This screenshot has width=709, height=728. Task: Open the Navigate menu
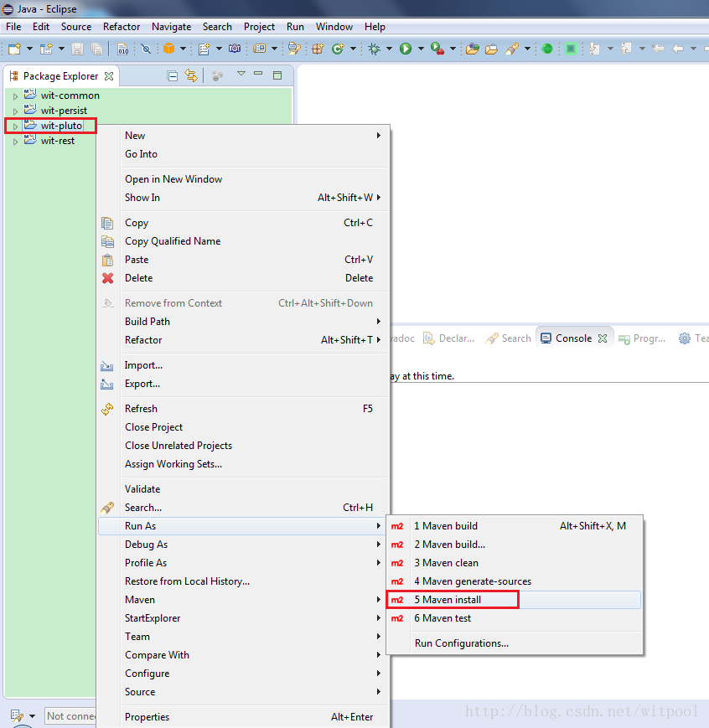point(172,27)
